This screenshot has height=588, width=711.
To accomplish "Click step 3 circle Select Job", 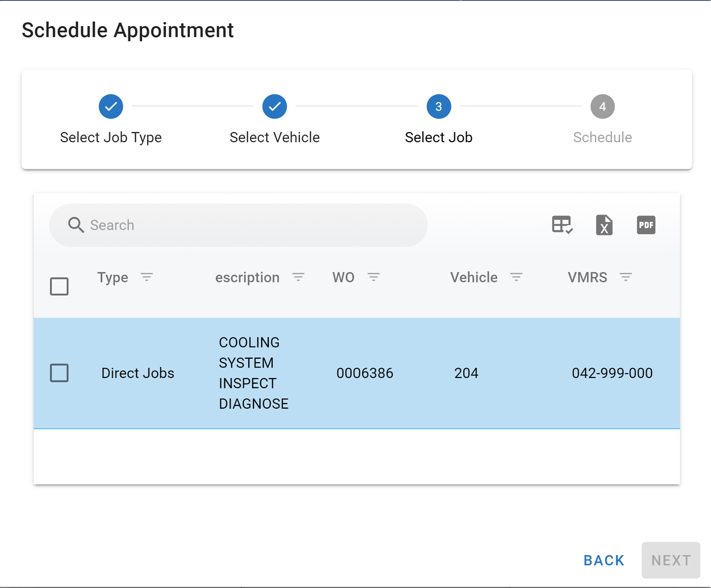I will coord(439,107).
